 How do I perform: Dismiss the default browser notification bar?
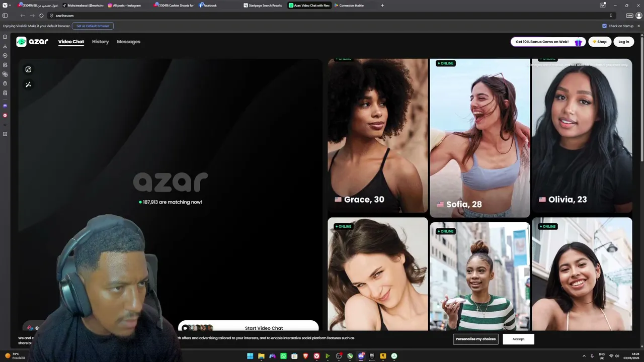(639, 26)
